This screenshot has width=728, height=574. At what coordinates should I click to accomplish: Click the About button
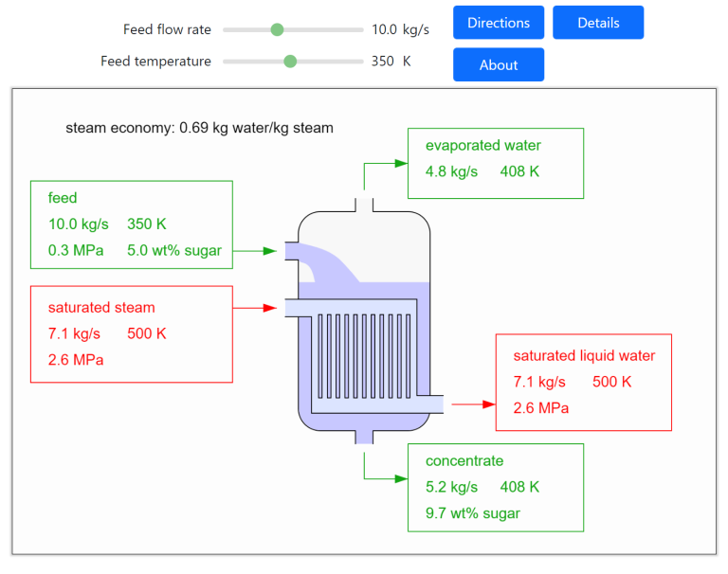click(x=499, y=64)
